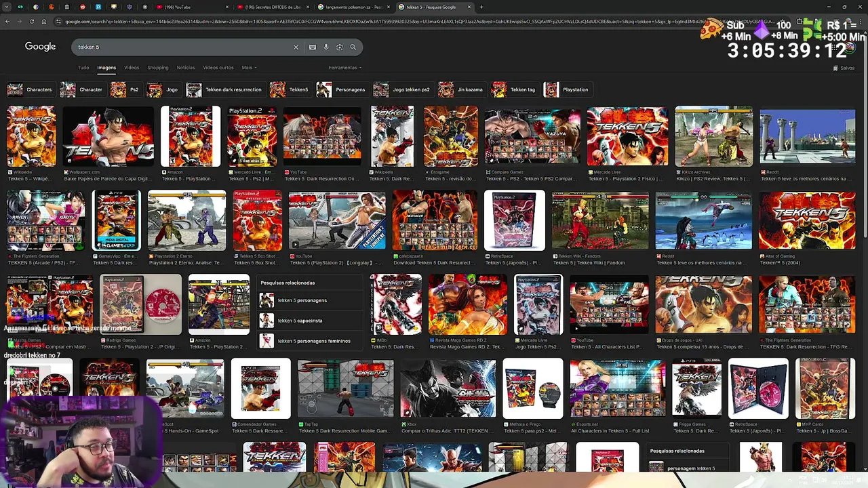
Task: Select the Imagens tab
Action: [x=106, y=68]
